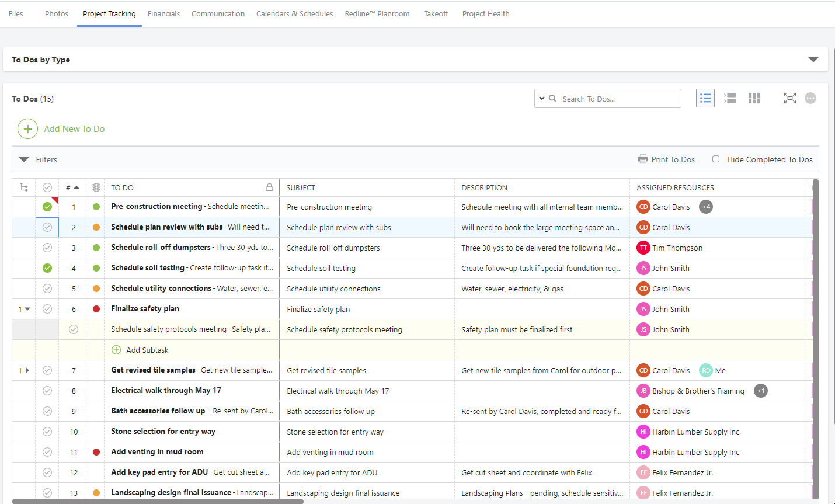The width and height of the screenshot is (835, 504).
Task: Click the fullscreen expand icon
Action: 790,98
